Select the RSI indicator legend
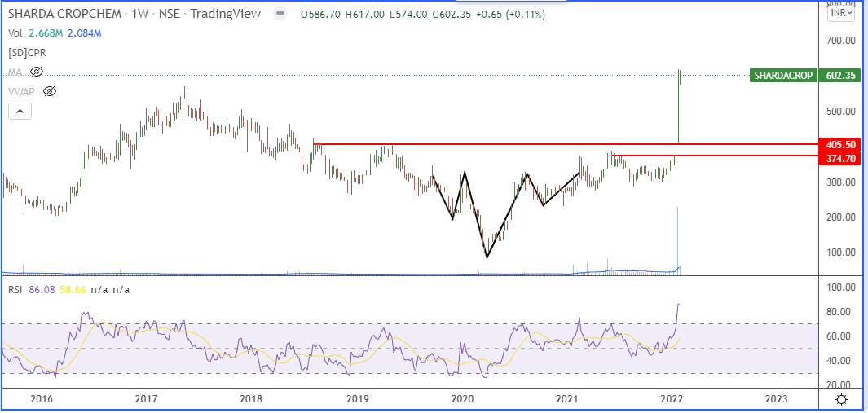The image size is (868, 413). click(x=15, y=289)
